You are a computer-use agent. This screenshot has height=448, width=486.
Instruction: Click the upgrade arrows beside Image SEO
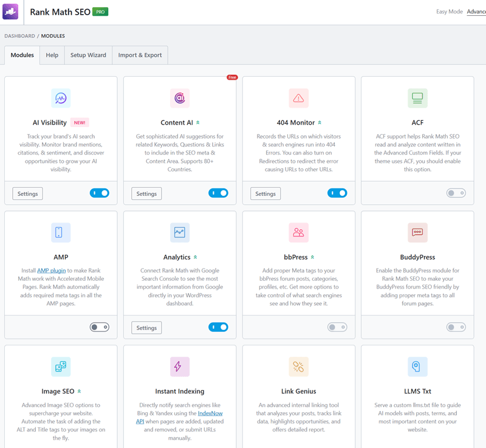(x=79, y=391)
